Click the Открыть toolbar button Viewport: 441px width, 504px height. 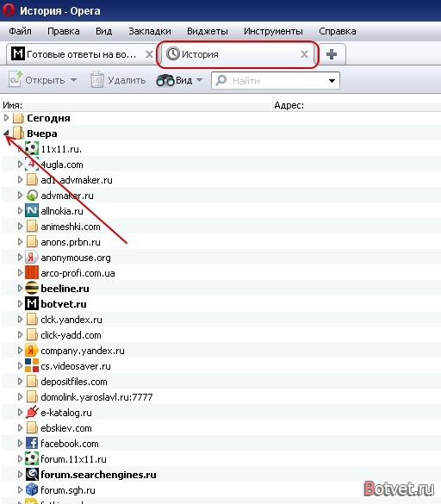42,80
